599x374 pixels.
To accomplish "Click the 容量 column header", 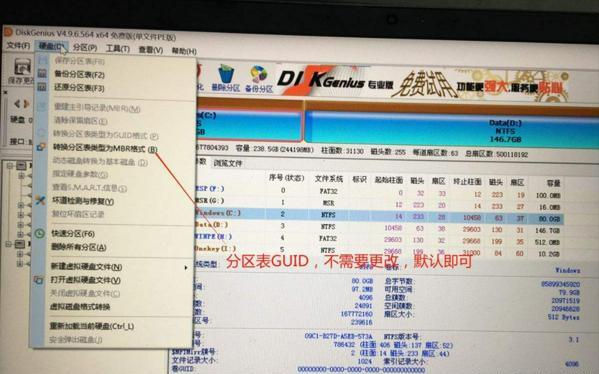I will pyautogui.click(x=553, y=183).
